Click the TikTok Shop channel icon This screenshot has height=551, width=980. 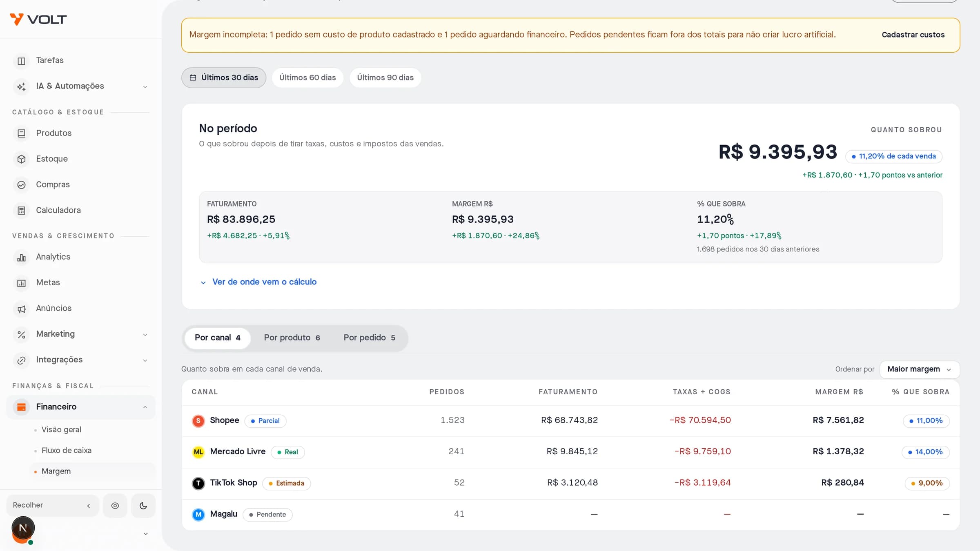[x=198, y=483]
